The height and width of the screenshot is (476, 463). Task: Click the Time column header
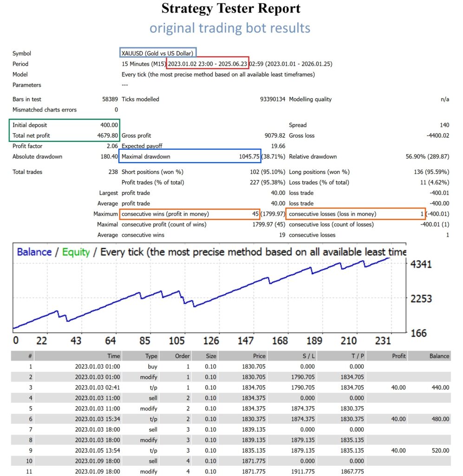pos(113,356)
